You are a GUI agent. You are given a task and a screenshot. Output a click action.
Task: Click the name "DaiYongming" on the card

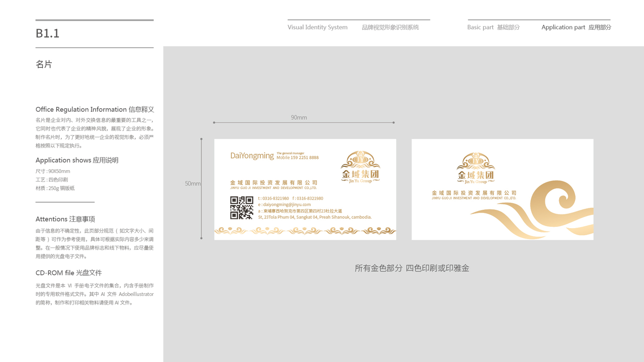(252, 156)
